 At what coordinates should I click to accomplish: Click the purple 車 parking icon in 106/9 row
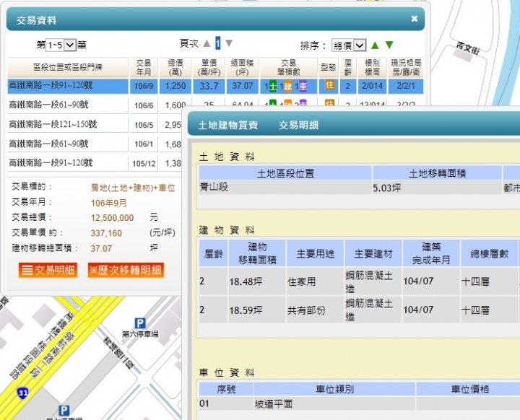click(303, 87)
